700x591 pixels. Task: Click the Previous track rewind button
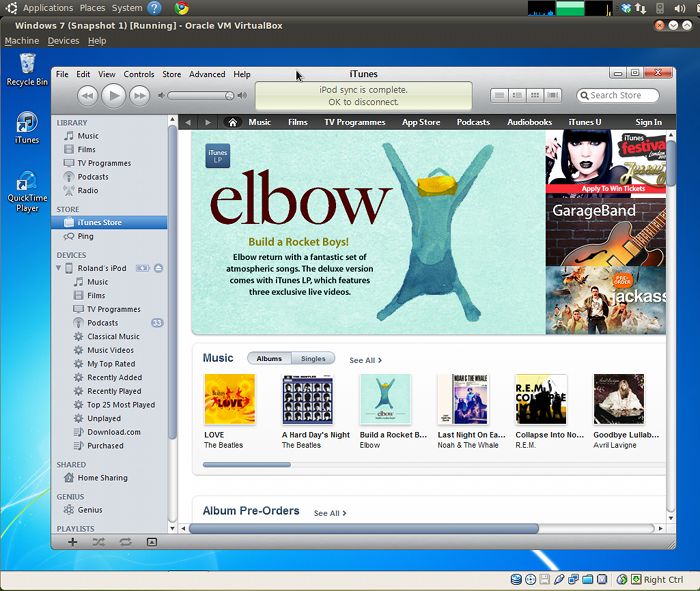point(88,96)
